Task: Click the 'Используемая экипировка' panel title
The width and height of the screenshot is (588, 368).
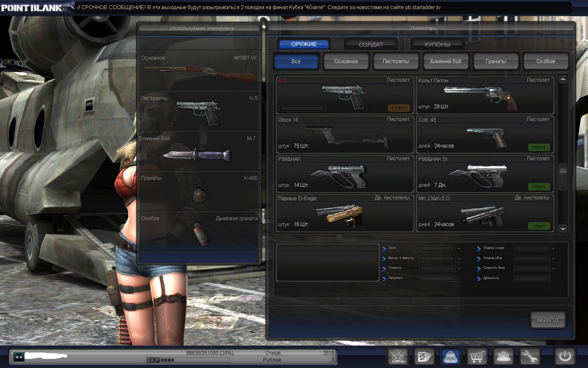Action: [x=202, y=28]
